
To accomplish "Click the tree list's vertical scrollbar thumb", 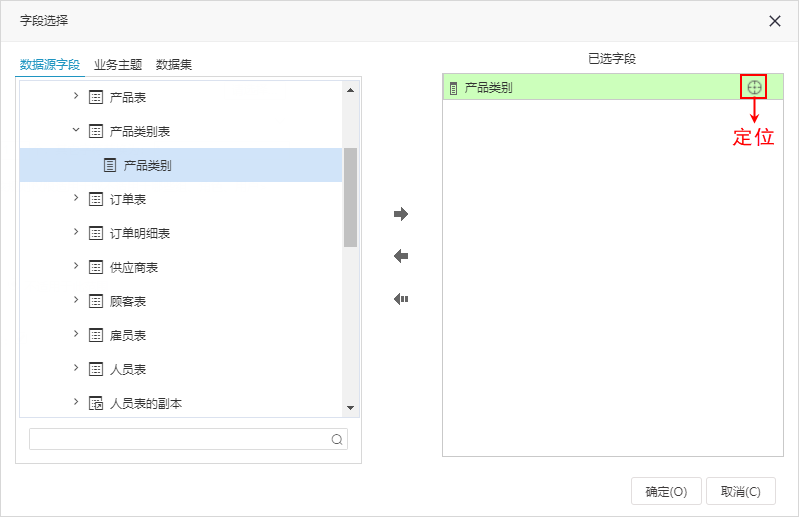I will pos(350,197).
